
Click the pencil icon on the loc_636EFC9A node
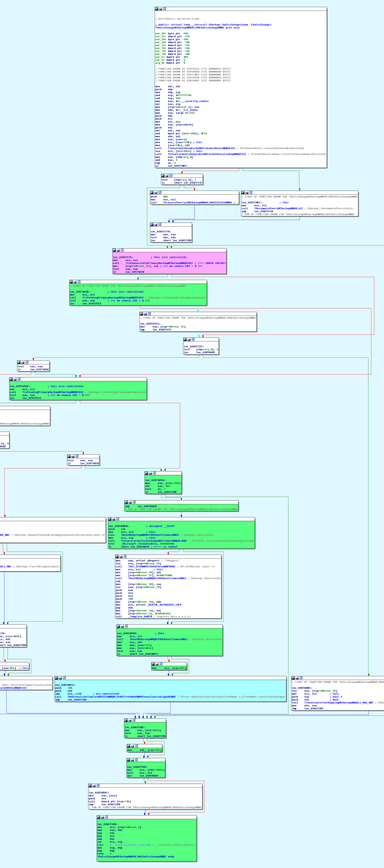[x=132, y=760]
